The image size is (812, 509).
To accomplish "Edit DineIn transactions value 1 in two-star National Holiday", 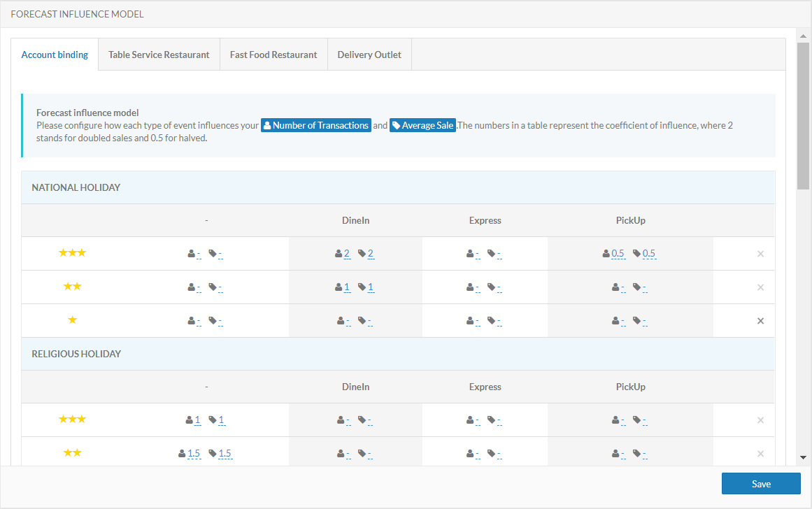I will tap(347, 287).
